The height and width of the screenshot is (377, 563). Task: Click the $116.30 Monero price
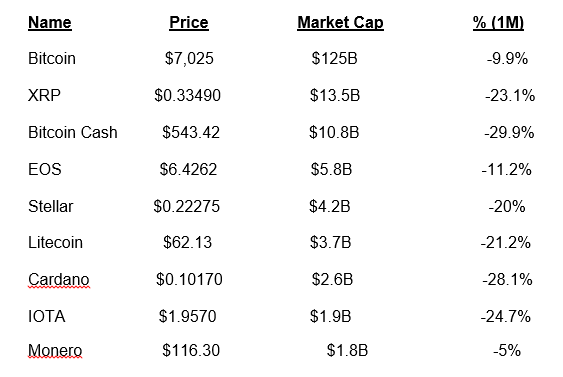point(191,350)
